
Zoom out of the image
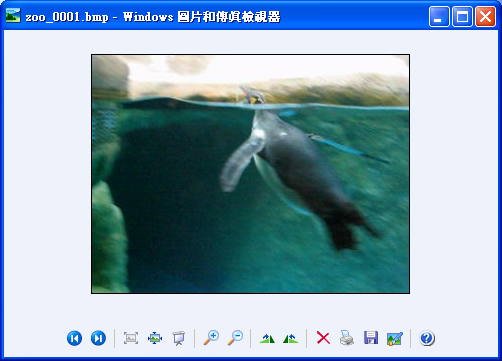click(x=235, y=338)
